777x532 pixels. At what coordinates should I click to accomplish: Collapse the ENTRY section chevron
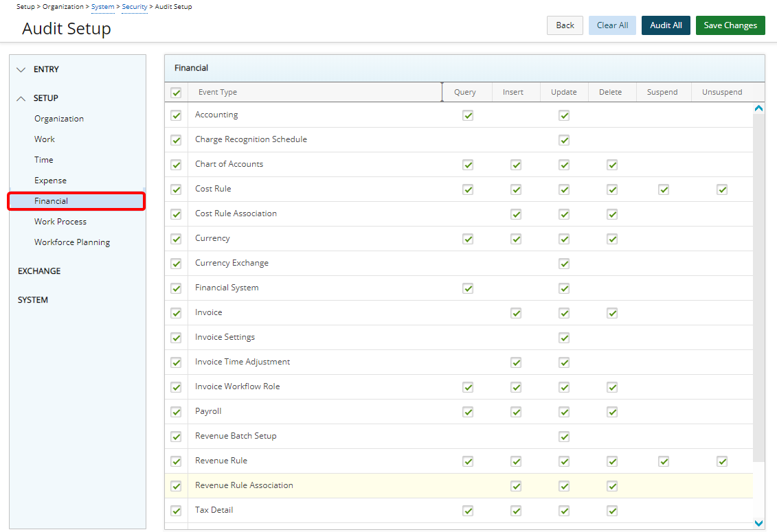(21, 69)
